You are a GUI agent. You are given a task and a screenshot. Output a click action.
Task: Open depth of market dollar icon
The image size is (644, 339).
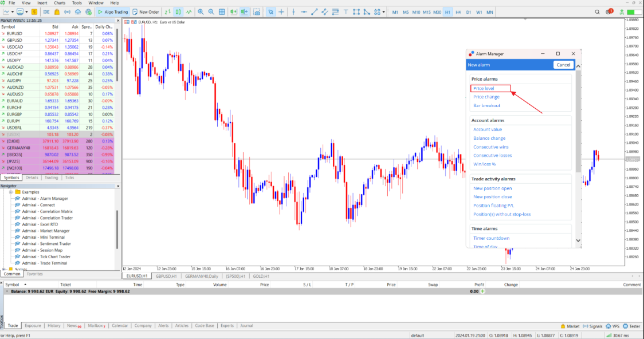tap(34, 12)
